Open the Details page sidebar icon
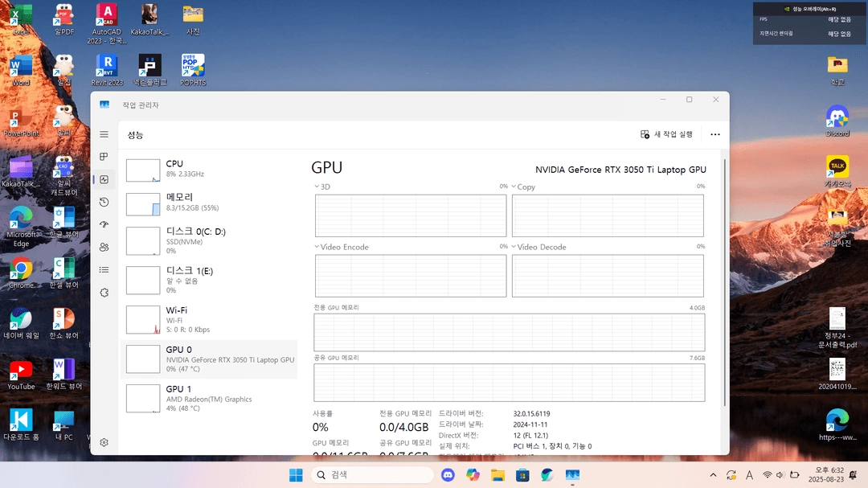This screenshot has height=488, width=868. coord(104,270)
